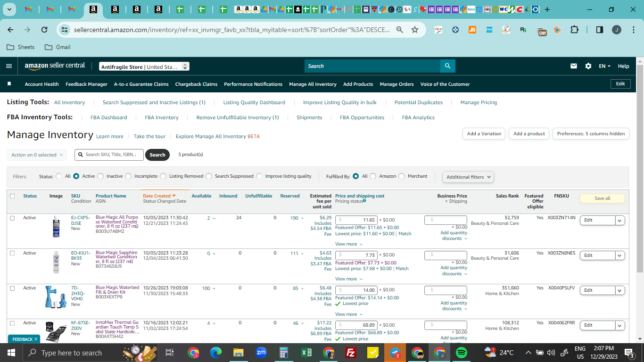The height and width of the screenshot is (362, 644).
Task: Check the row checkbox for SKU EJ-CXPS-DJSE
Action: [12, 218]
